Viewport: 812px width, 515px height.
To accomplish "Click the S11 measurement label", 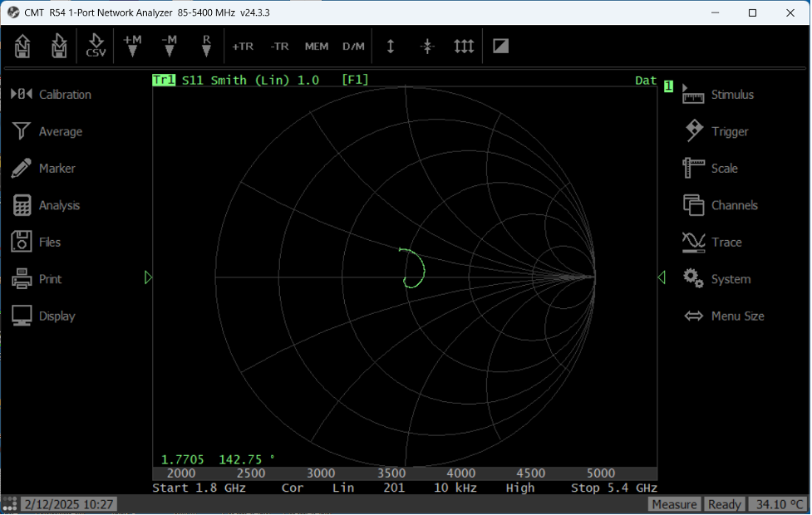I will (x=192, y=81).
